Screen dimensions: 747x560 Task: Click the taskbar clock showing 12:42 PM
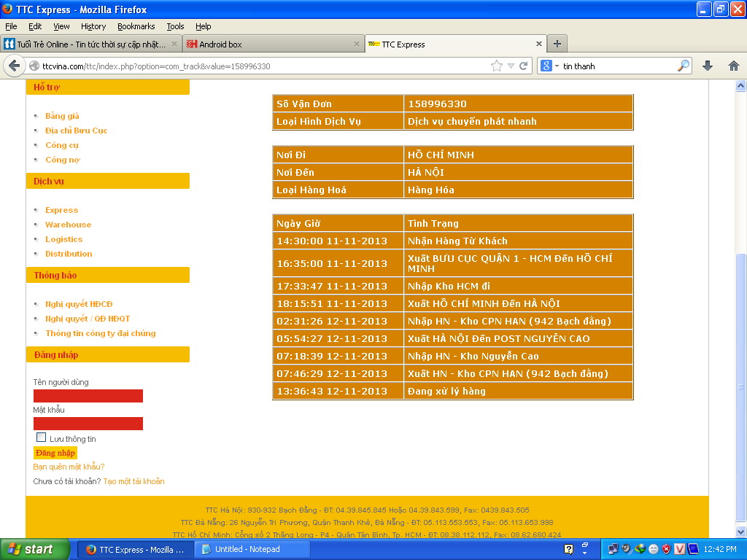point(719,549)
